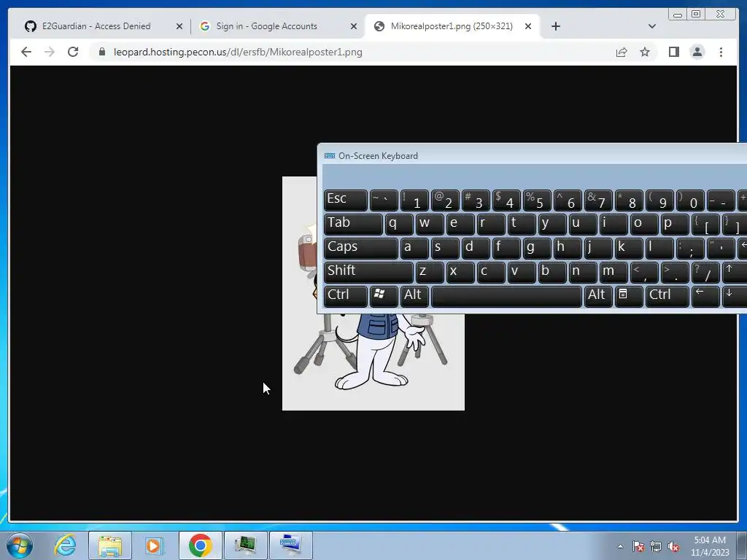Click the m key on On-Screen Keyboard

(x=614, y=272)
